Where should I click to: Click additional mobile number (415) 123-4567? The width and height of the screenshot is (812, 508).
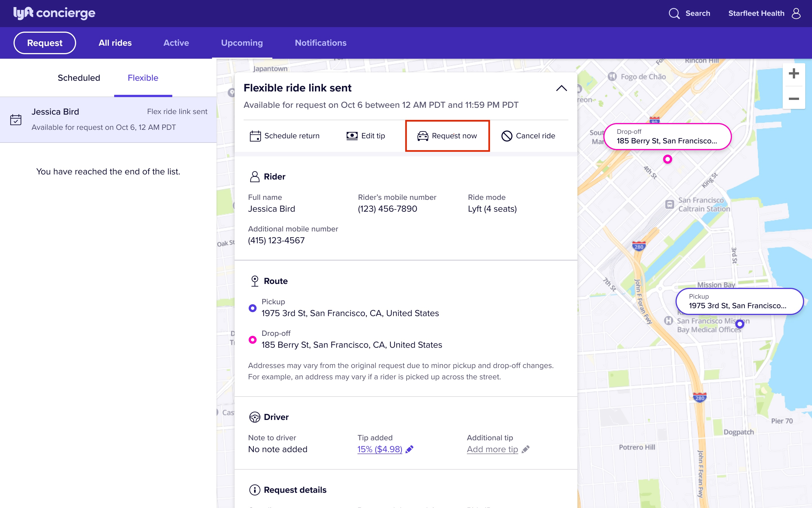[x=276, y=240]
